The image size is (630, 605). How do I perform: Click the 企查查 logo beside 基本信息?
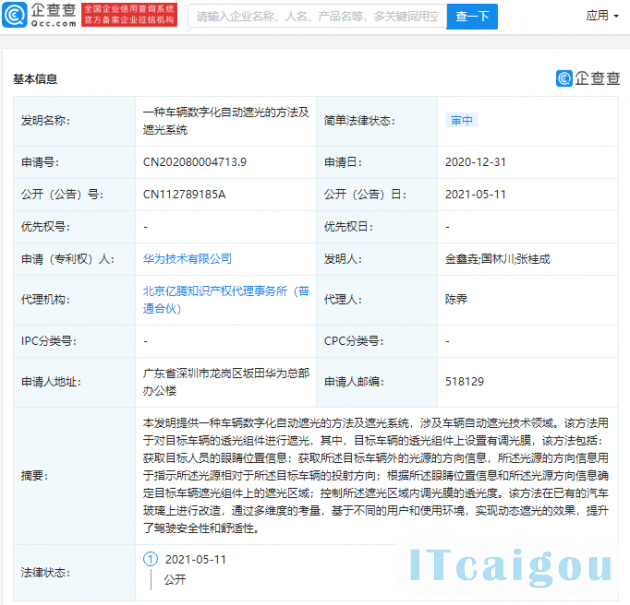(588, 78)
